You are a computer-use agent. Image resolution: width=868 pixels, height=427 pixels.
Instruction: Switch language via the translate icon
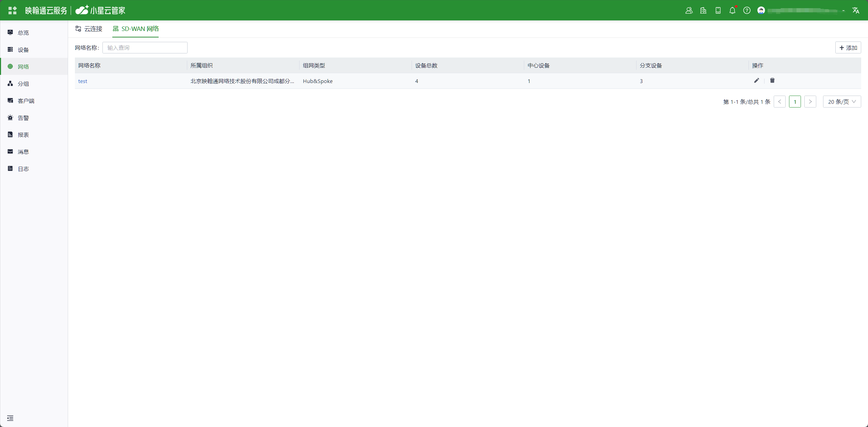click(x=856, y=11)
